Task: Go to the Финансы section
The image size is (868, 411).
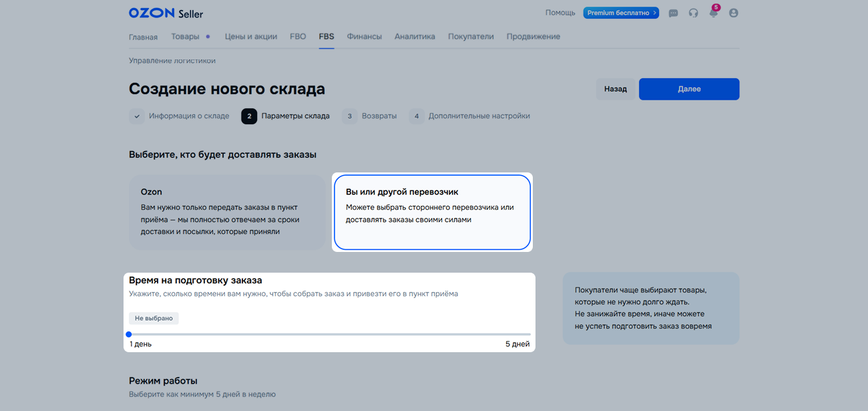Action: point(364,37)
